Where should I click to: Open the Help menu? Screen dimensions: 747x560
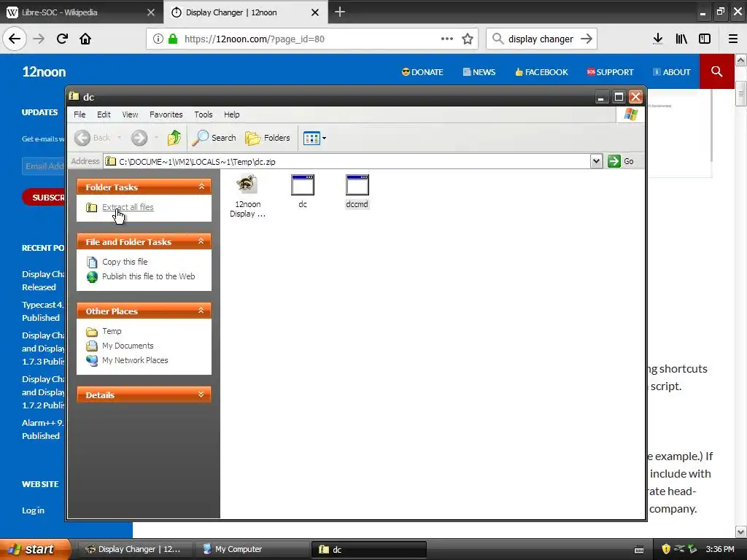pos(231,114)
